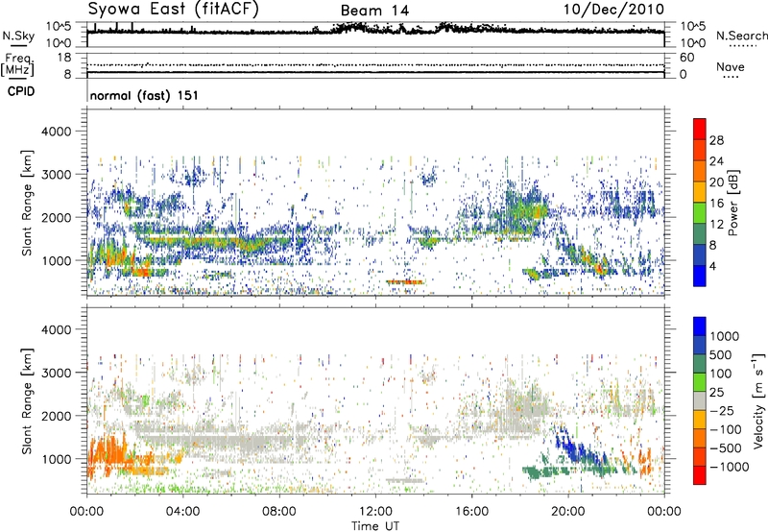Click the date '10/Dec/2010'

click(x=613, y=10)
